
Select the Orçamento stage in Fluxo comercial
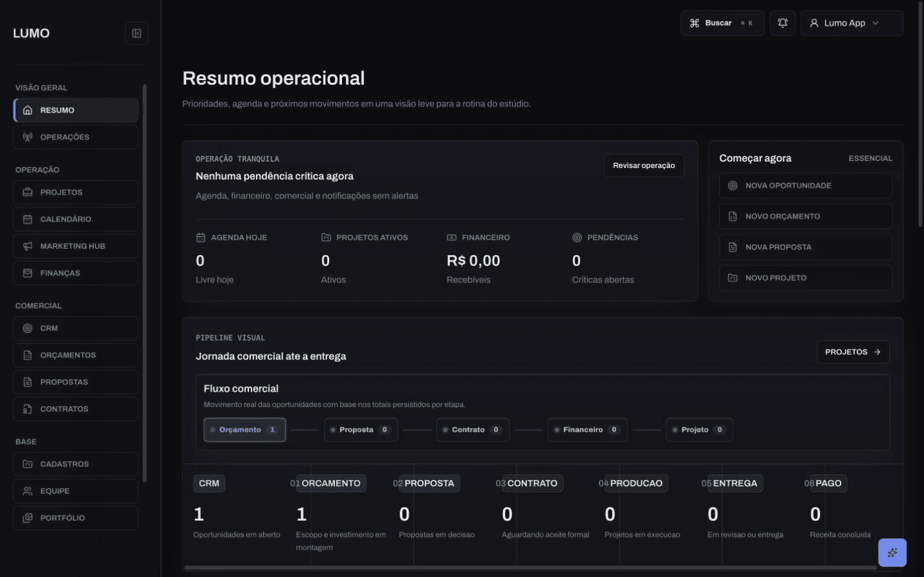[x=244, y=430]
